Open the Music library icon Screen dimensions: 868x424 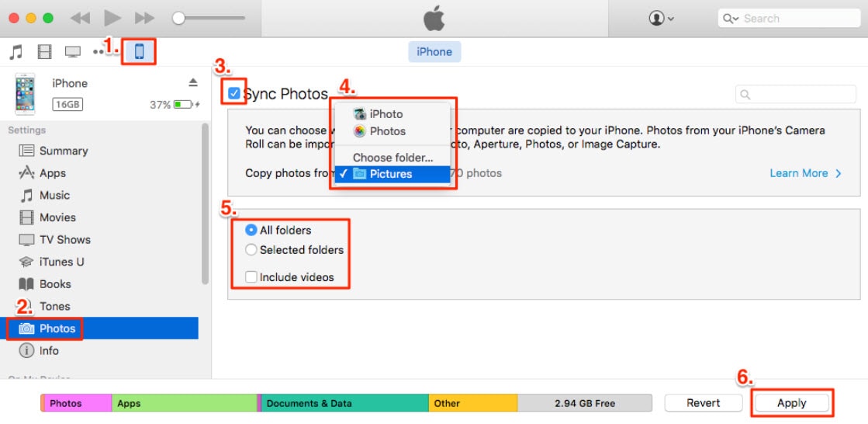(x=16, y=52)
